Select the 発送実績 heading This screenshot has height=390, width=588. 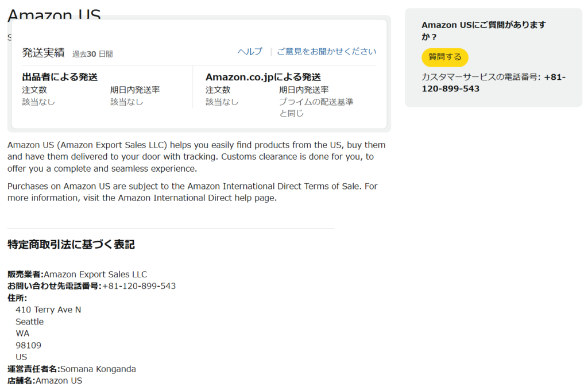pyautogui.click(x=43, y=53)
